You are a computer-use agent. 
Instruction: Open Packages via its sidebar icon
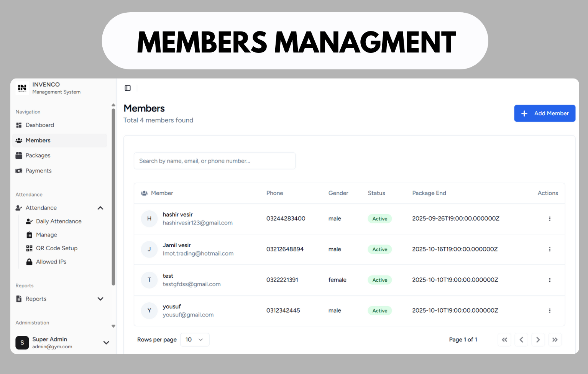coord(19,155)
